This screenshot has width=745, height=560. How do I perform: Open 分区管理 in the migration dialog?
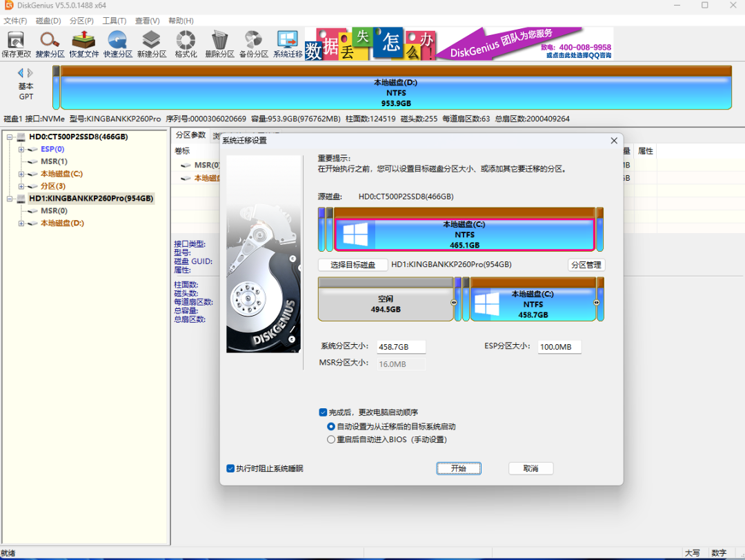coord(586,265)
